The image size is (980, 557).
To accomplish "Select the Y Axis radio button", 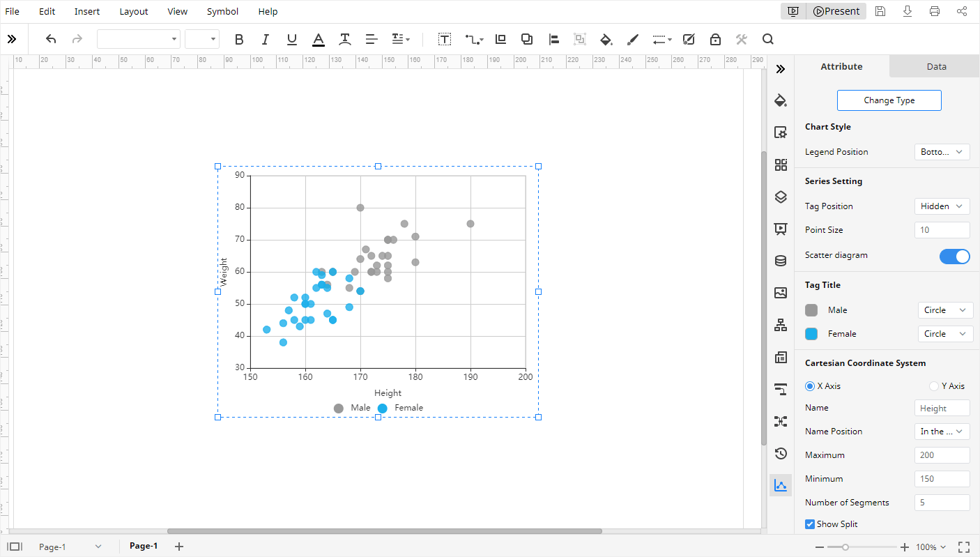I will click(x=934, y=386).
